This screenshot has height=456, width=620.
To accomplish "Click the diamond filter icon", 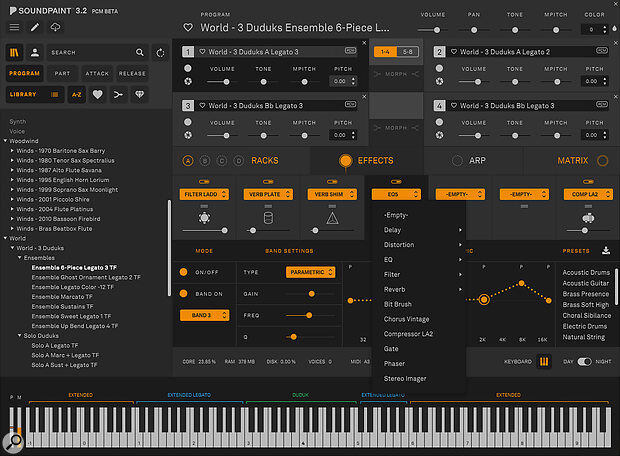I will pos(140,95).
